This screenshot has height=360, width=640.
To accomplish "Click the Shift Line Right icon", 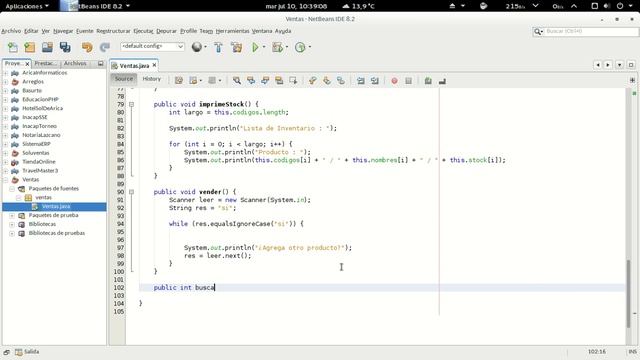I will coord(375,81).
